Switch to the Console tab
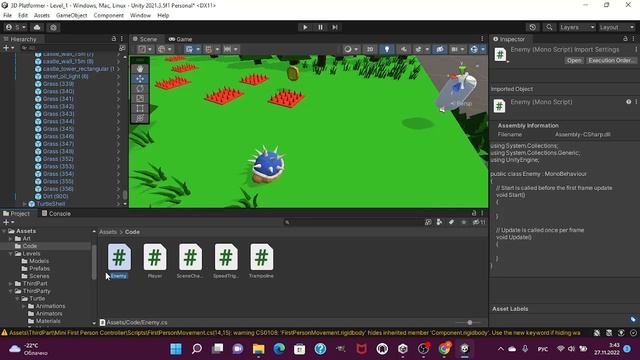The image size is (640, 360). tap(56, 213)
